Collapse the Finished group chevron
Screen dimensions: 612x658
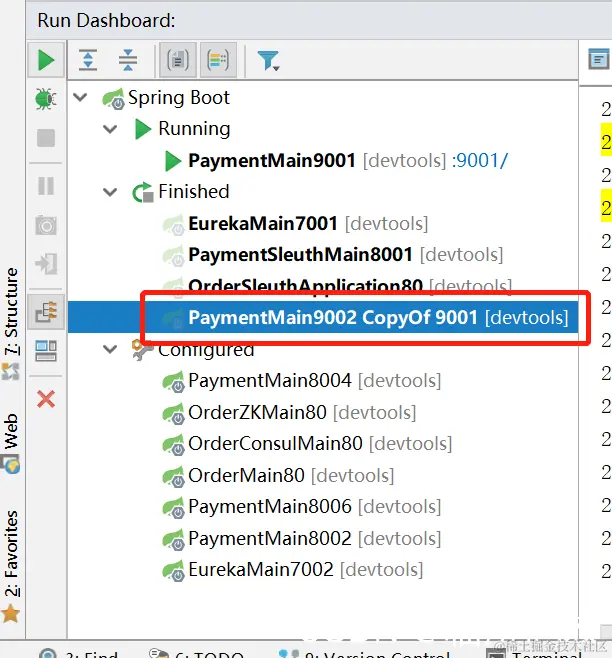click(110, 192)
